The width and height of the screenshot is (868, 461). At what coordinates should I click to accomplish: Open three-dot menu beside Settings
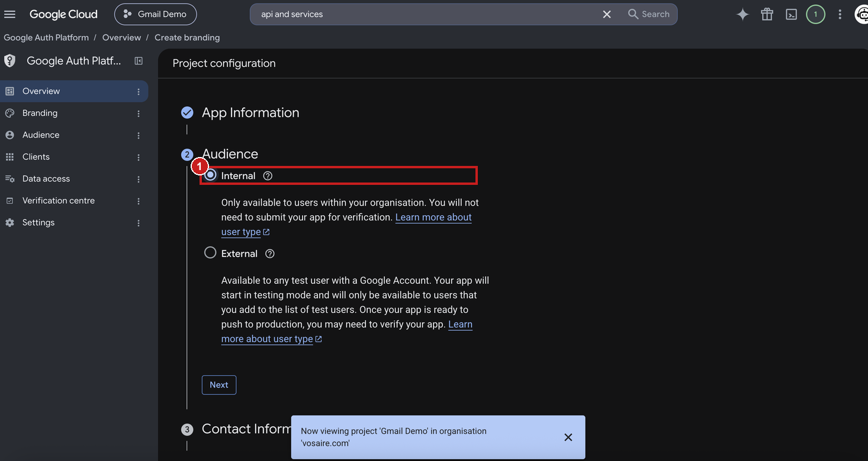139,223
